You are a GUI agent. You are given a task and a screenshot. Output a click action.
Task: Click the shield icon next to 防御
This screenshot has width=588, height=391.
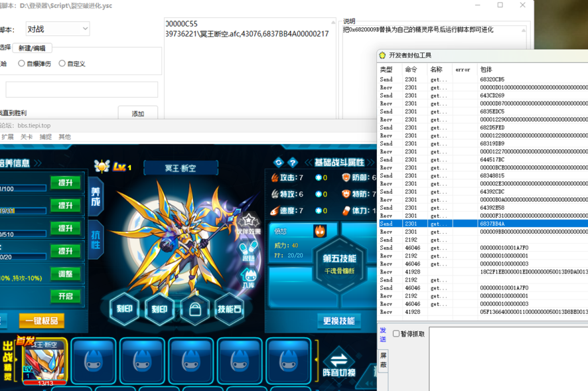346,177
